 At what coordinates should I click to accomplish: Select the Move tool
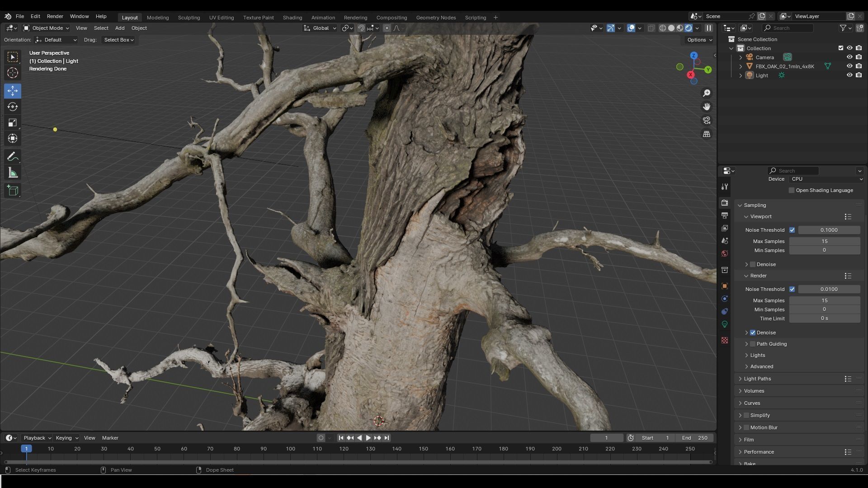point(13,91)
